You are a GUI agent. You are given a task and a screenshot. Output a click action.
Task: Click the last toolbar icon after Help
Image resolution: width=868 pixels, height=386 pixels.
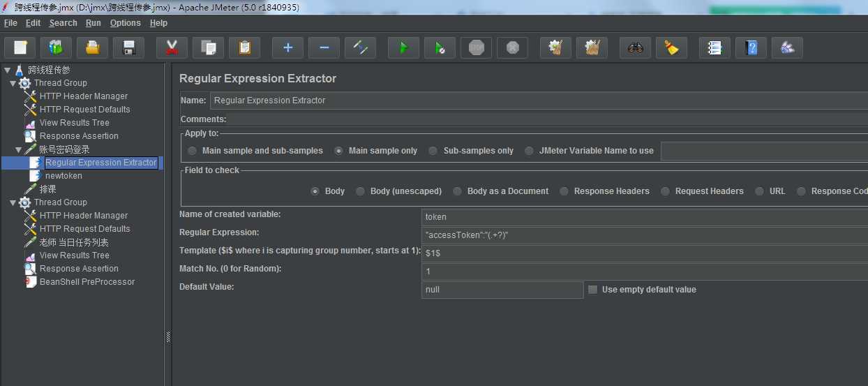pos(787,47)
